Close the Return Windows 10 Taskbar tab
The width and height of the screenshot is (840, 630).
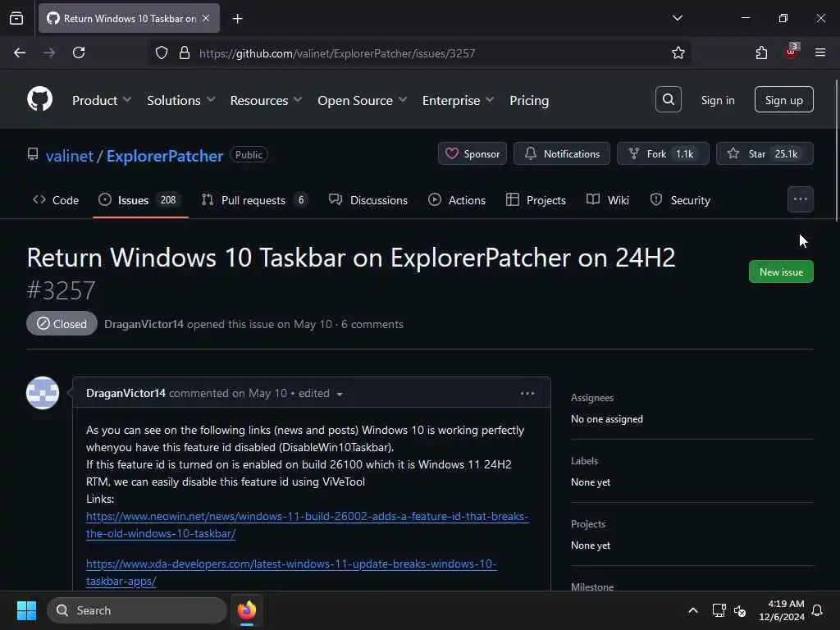tap(206, 18)
